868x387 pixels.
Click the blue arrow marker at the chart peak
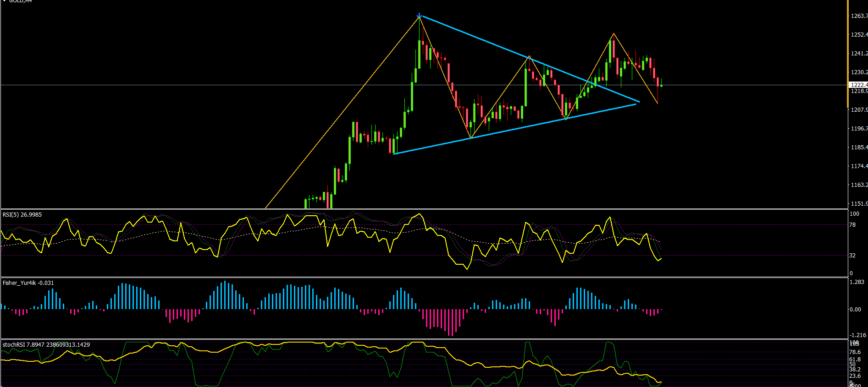(419, 16)
